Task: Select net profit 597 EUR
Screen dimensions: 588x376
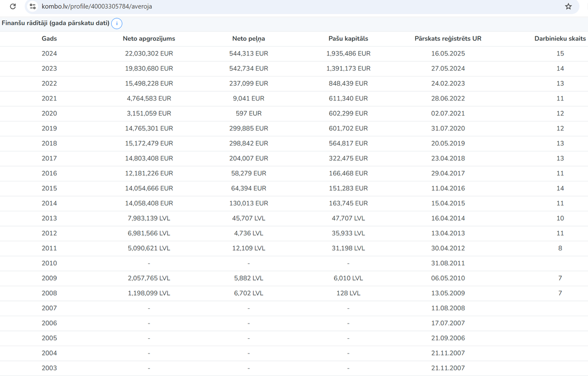Action: point(248,113)
